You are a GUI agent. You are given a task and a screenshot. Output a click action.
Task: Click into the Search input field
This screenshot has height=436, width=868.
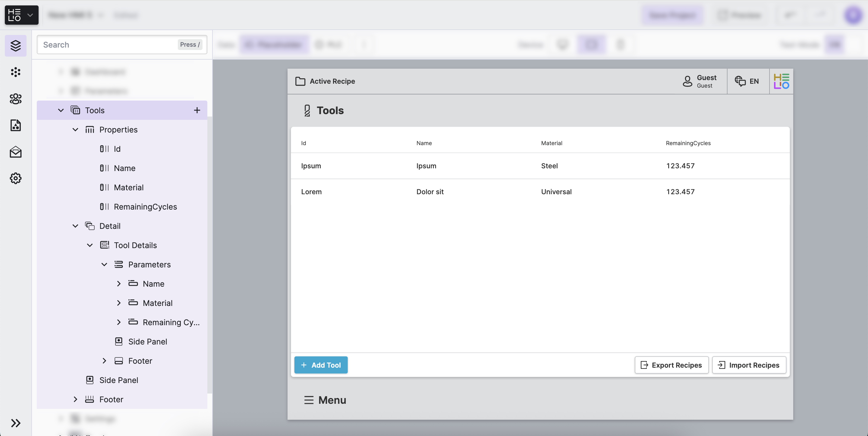coord(108,45)
